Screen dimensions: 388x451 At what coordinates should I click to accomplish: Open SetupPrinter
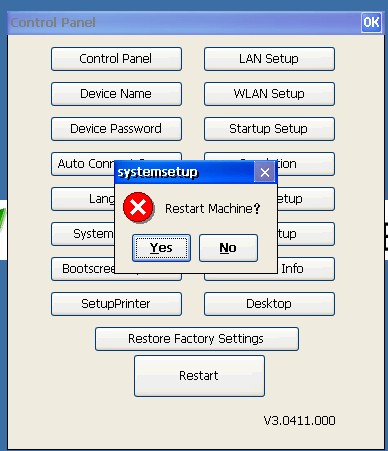click(x=116, y=304)
